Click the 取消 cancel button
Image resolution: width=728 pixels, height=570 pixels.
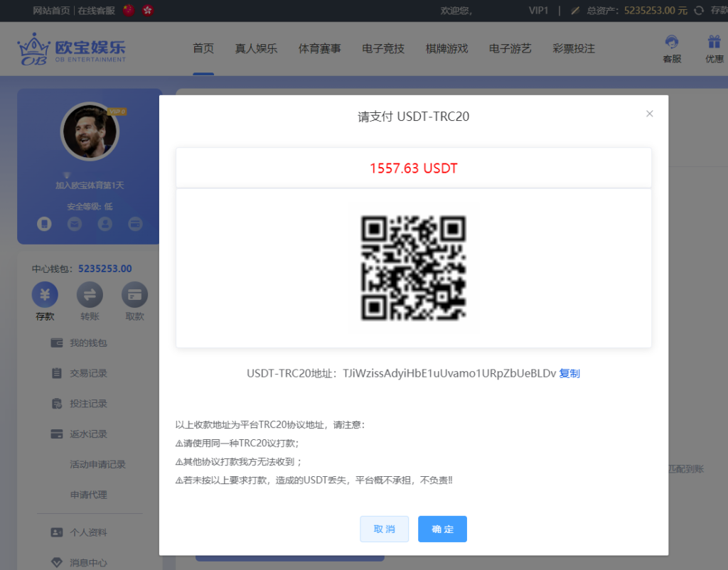point(384,529)
